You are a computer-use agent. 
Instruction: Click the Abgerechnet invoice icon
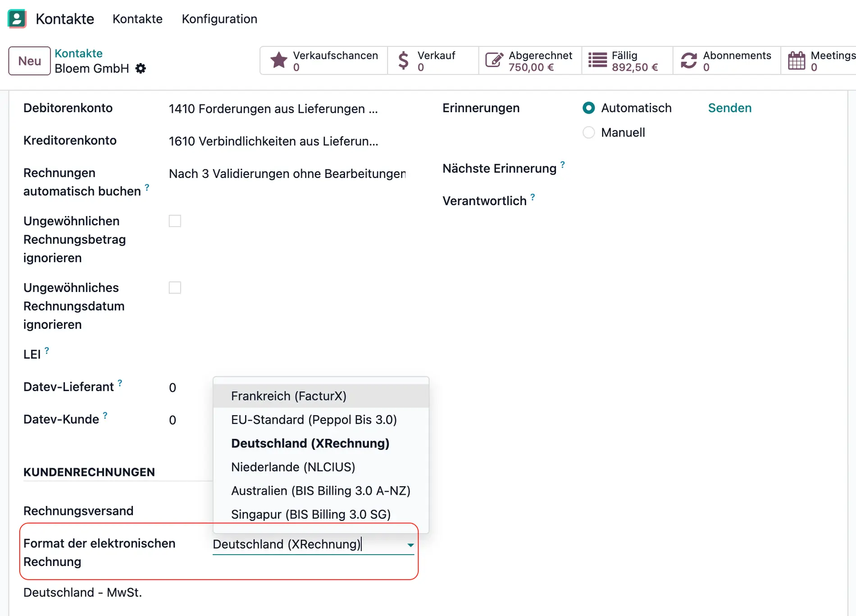(494, 59)
